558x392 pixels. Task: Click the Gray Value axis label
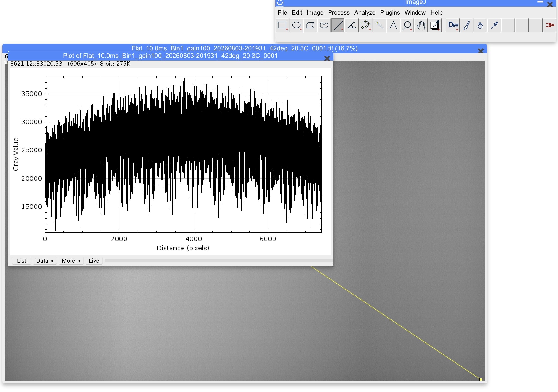[15, 154]
